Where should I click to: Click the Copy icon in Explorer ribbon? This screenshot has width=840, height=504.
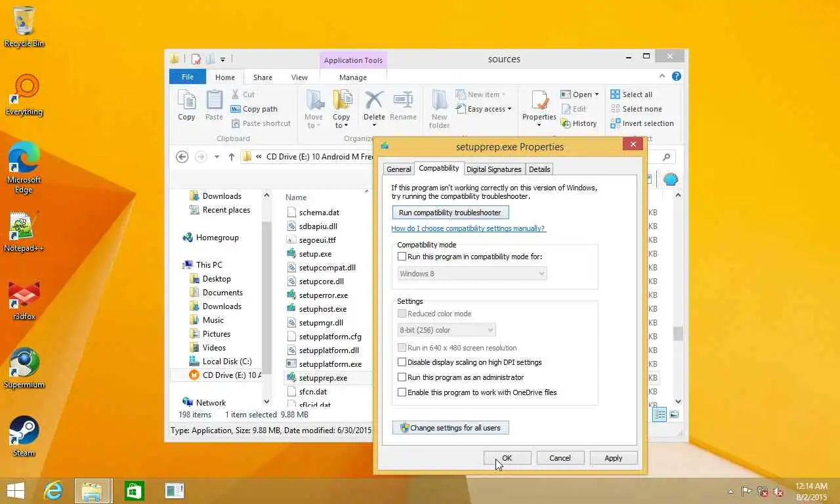tap(186, 106)
